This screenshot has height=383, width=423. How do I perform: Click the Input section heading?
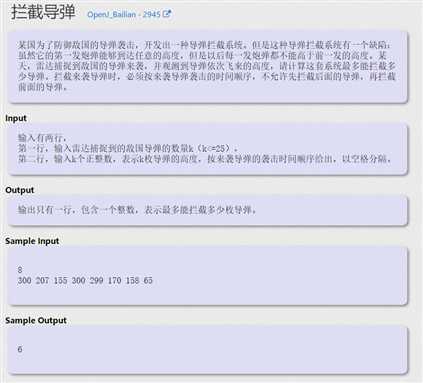(x=16, y=118)
